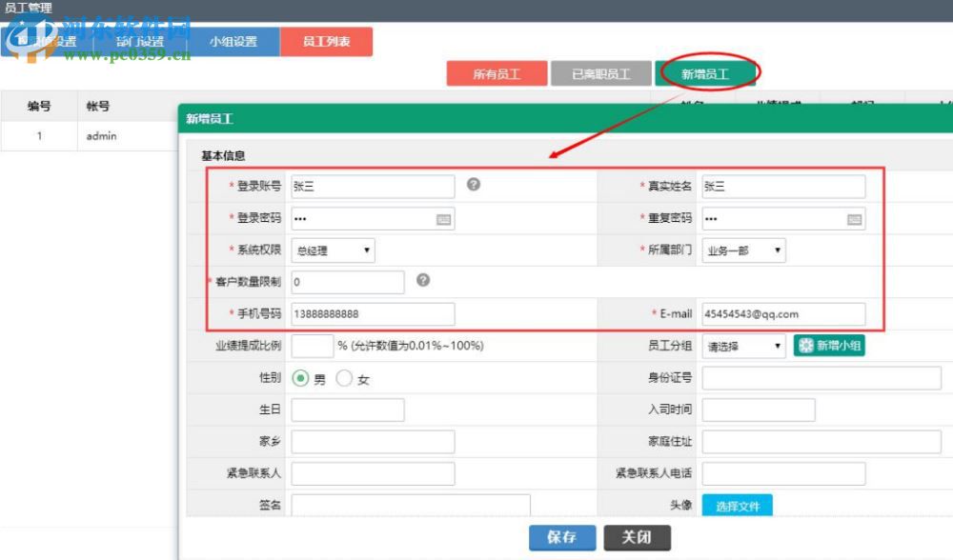Save the new employee with 保存 button

pos(561,537)
